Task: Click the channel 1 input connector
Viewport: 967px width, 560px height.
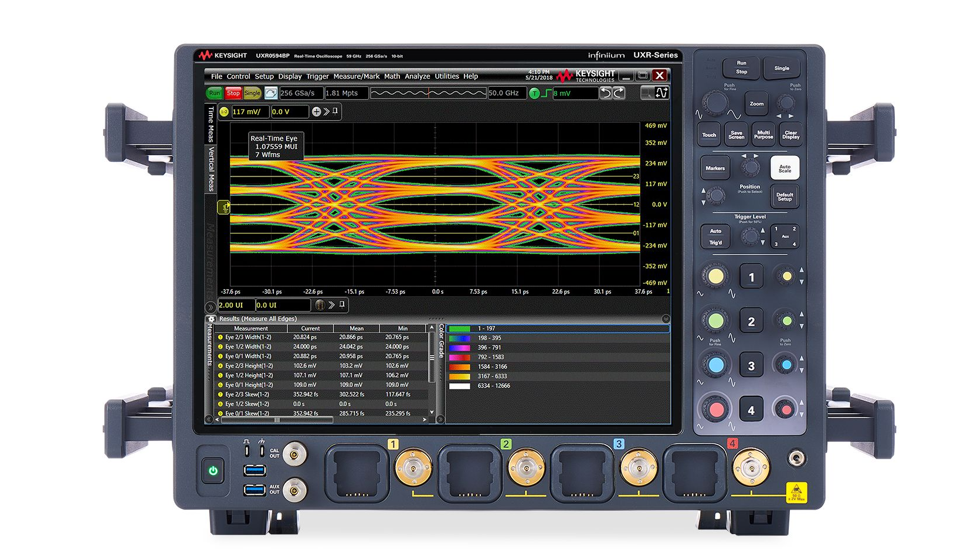Action: [x=414, y=468]
